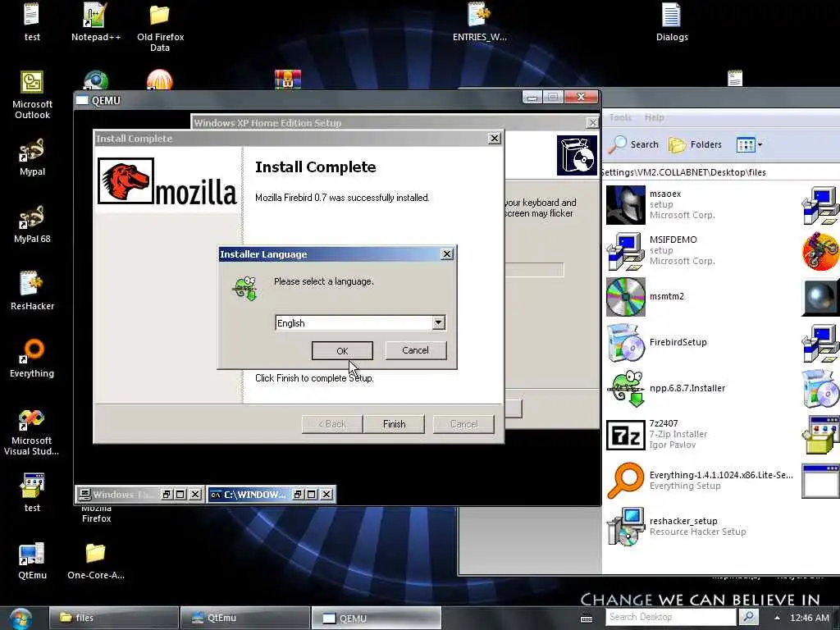This screenshot has width=840, height=630.
Task: Click Folders in the files window toolbar
Action: point(696,144)
